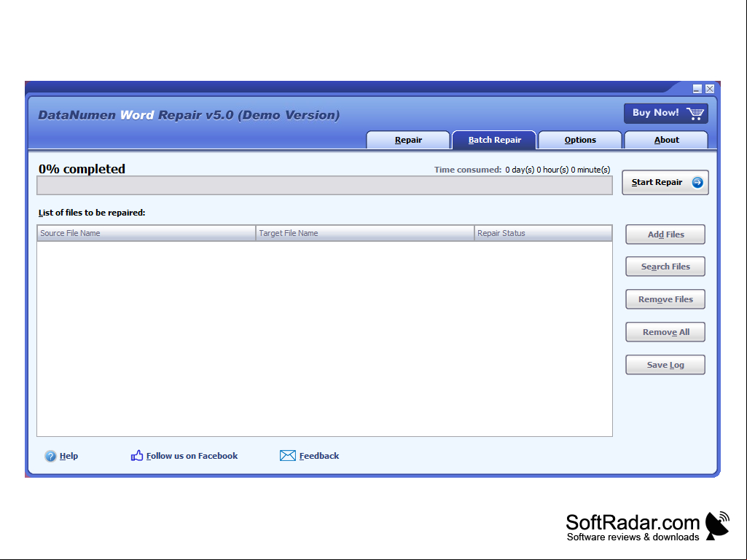
Task: Open the Feedback link
Action: 319,456
